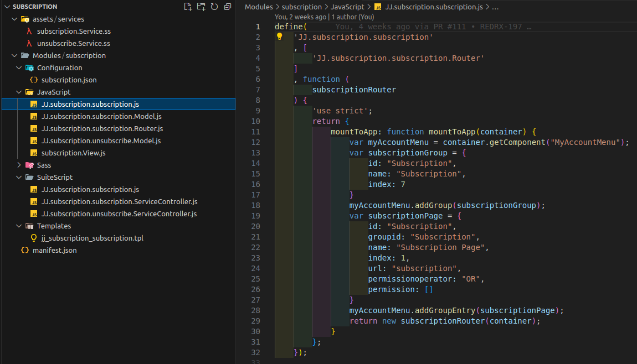Click the lightbulb code action icon
Screen dimensions: 637x364
tap(280, 37)
